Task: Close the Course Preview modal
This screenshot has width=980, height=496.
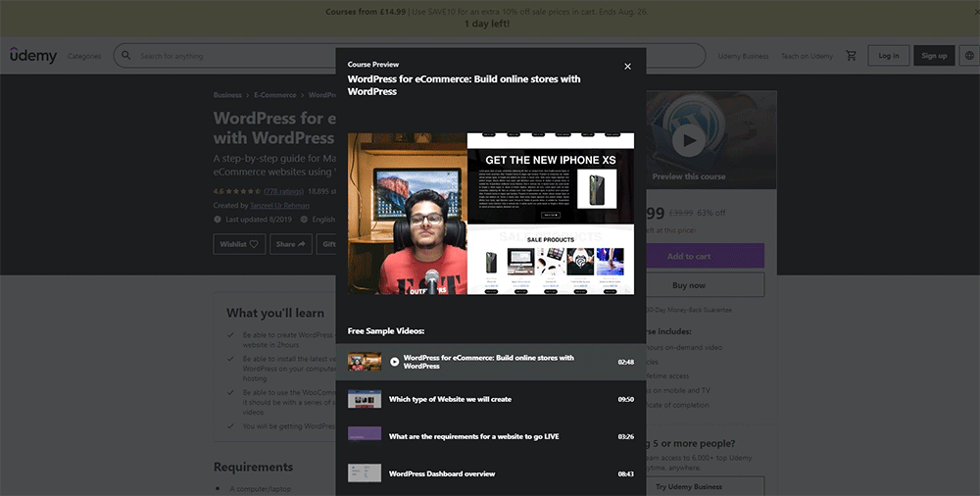Action: (627, 67)
